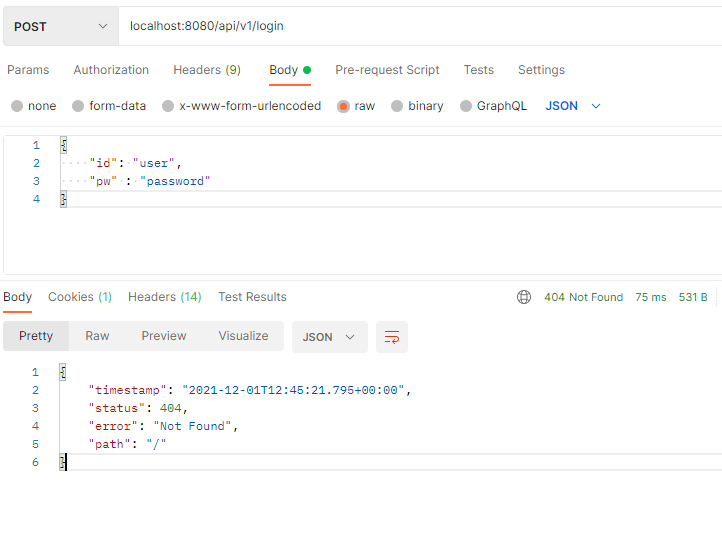Click the "/" path value in response
Image resolution: width=722 pixels, height=534 pixels.
(x=156, y=444)
